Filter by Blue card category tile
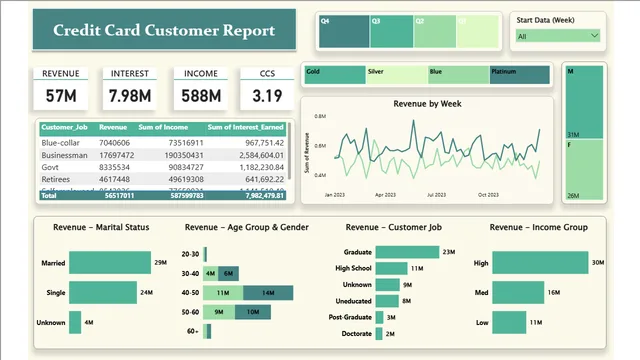Screen dimensions: 640x360 tap(458, 75)
